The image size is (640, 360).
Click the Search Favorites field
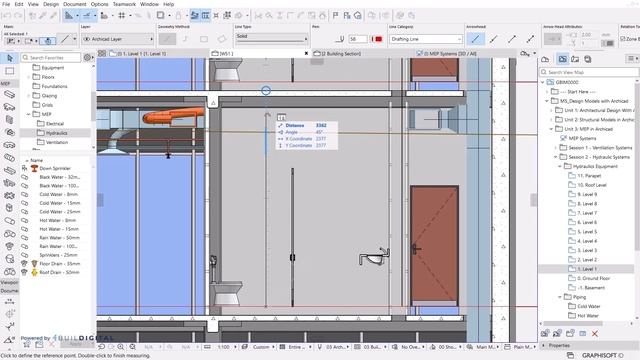click(51, 58)
